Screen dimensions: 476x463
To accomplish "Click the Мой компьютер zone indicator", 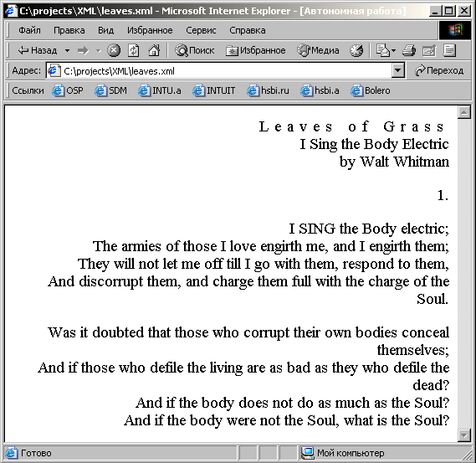I will tap(343, 453).
